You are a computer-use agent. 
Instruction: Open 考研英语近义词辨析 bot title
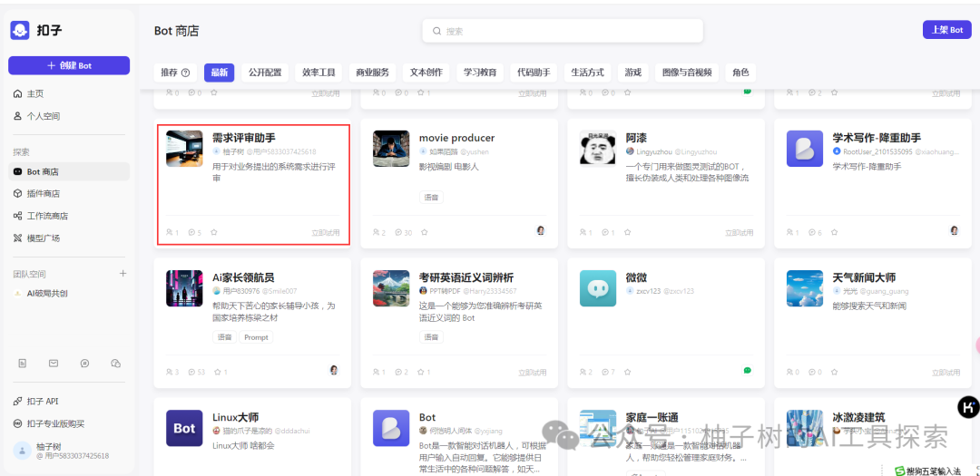point(466,277)
